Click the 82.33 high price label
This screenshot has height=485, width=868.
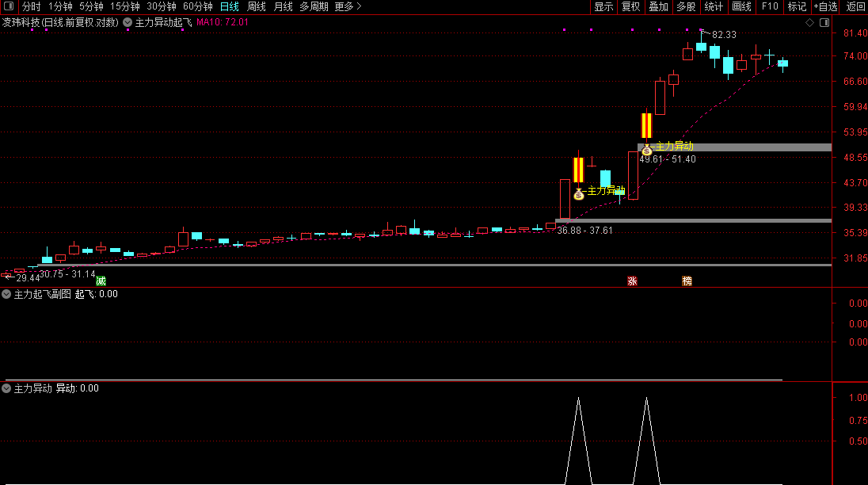click(724, 34)
